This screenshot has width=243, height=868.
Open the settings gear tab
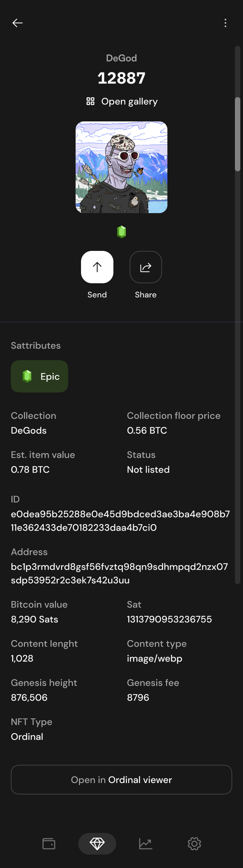pyautogui.click(x=194, y=844)
